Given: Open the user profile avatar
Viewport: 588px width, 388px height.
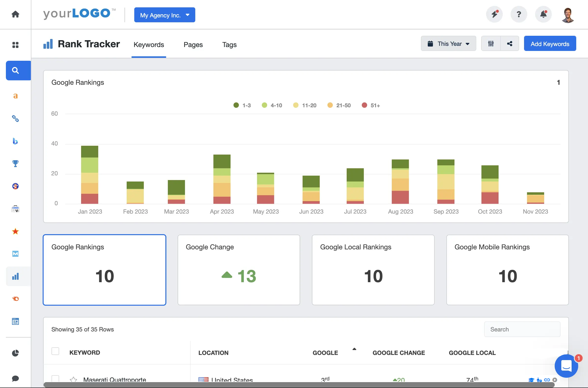Looking at the screenshot, I should point(568,15).
